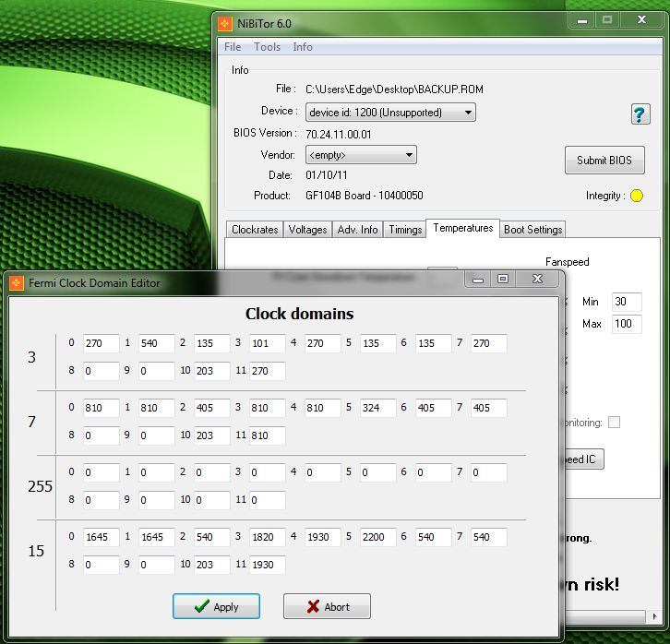Click domain 5 field showing 2200
Viewport: 670px width, 644px height.
[377, 537]
